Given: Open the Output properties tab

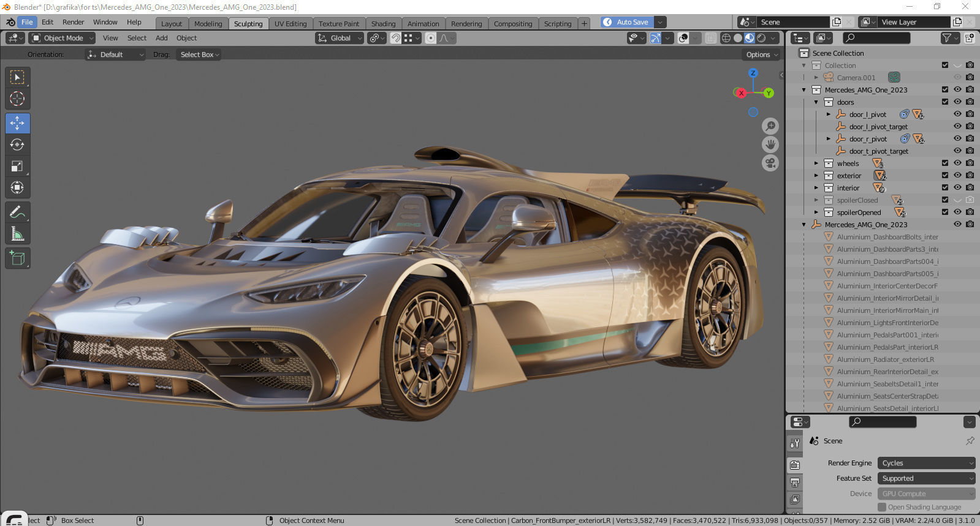Looking at the screenshot, I should 795,483.
